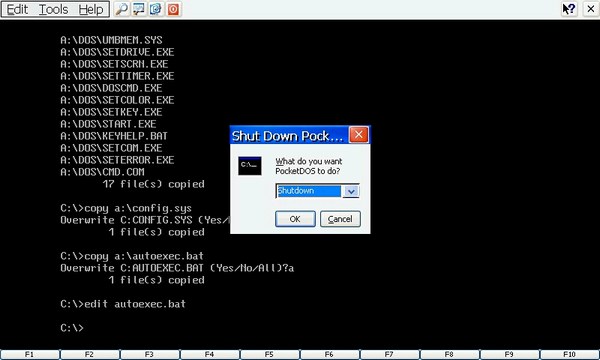Click the line A:\DOS\SETTIMER.EXE
The height and width of the screenshot is (360, 600).
[x=117, y=76]
